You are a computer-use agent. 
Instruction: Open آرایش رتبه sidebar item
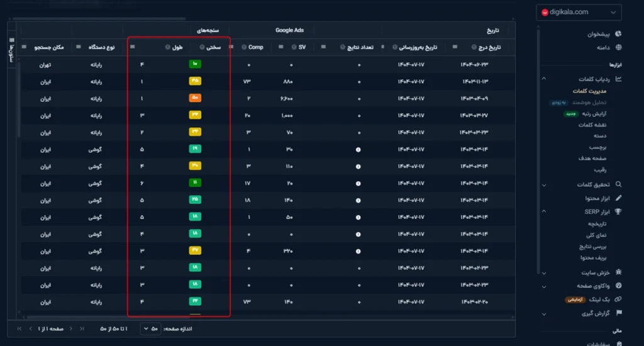coord(594,114)
